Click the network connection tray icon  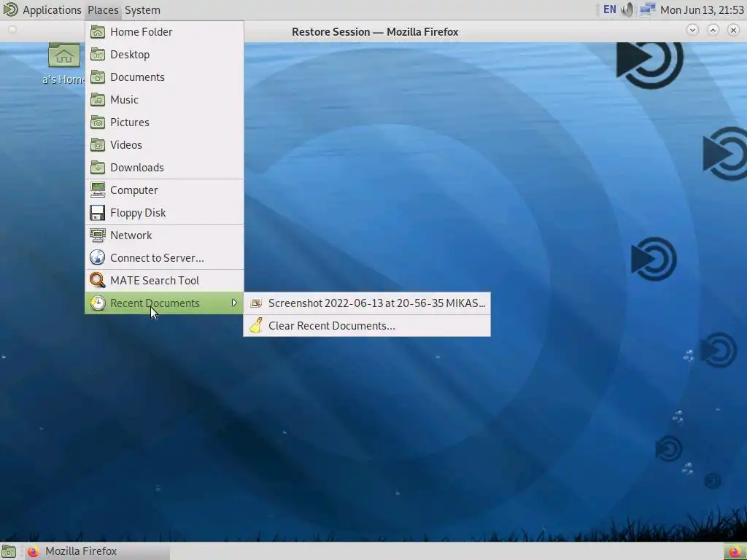point(647,9)
